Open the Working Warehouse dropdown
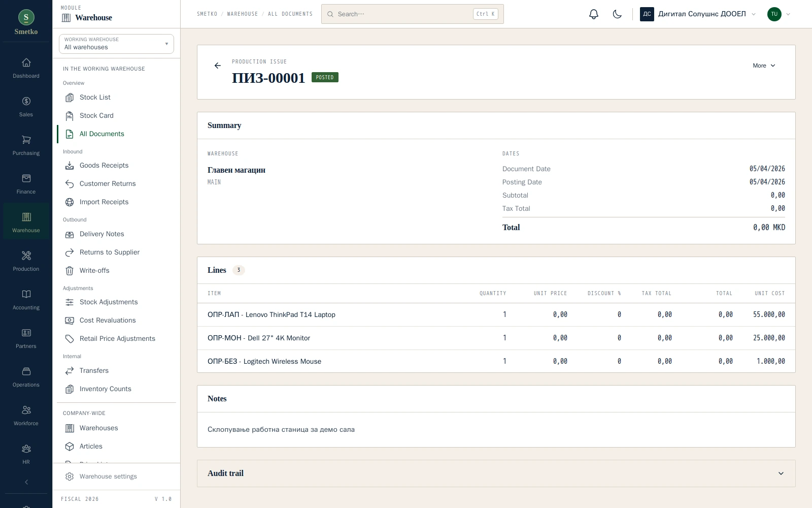 pos(116,44)
